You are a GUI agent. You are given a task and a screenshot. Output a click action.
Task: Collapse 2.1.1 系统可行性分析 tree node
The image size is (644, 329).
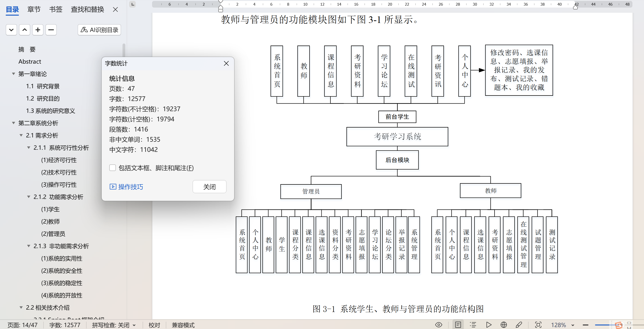point(29,148)
